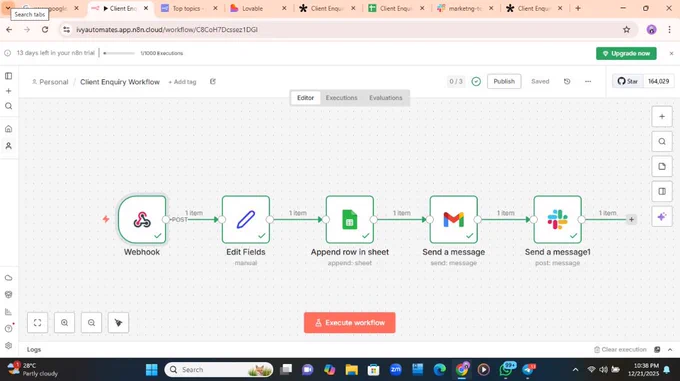The width and height of the screenshot is (680, 381).
Task: Open the Personal breadcrumb link
Action: click(x=50, y=82)
